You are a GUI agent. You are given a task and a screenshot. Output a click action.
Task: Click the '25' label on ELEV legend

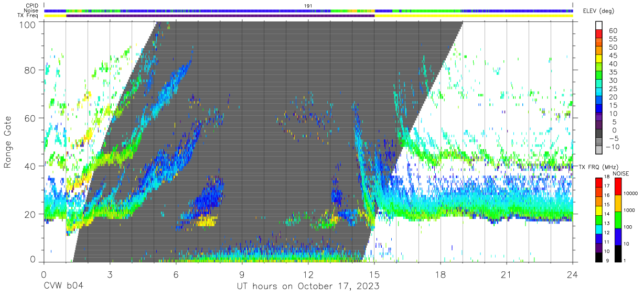point(613,89)
